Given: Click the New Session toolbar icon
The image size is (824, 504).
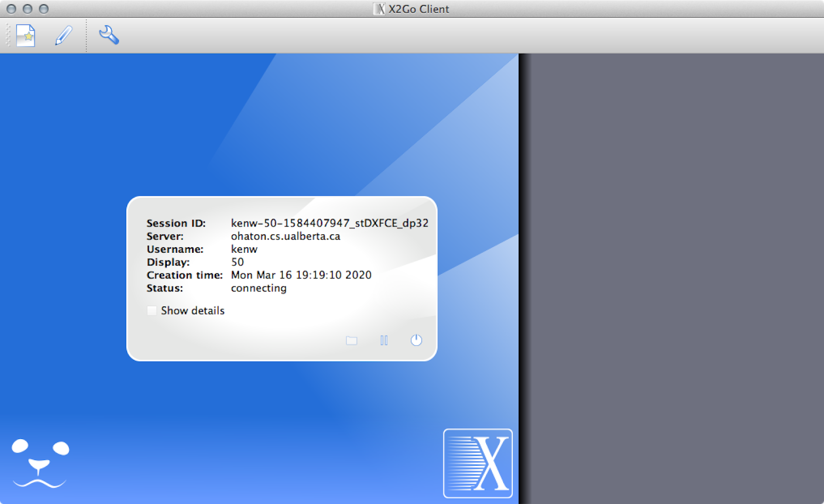Looking at the screenshot, I should pyautogui.click(x=25, y=36).
